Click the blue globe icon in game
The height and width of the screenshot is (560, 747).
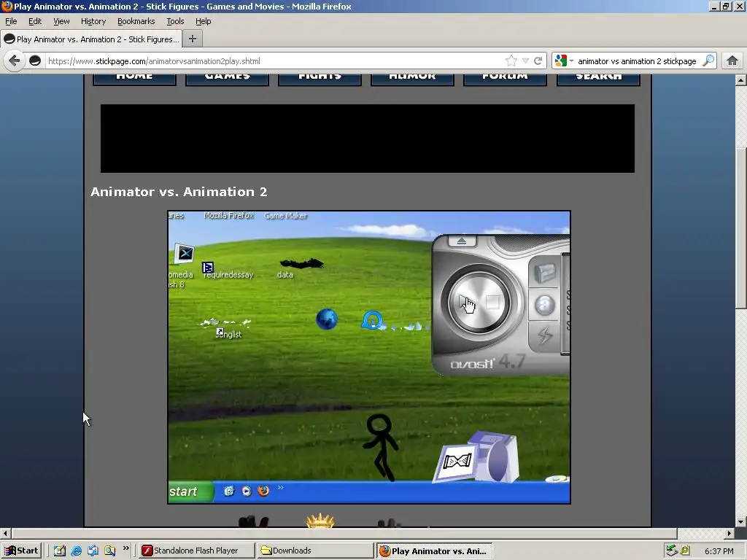tap(327, 319)
